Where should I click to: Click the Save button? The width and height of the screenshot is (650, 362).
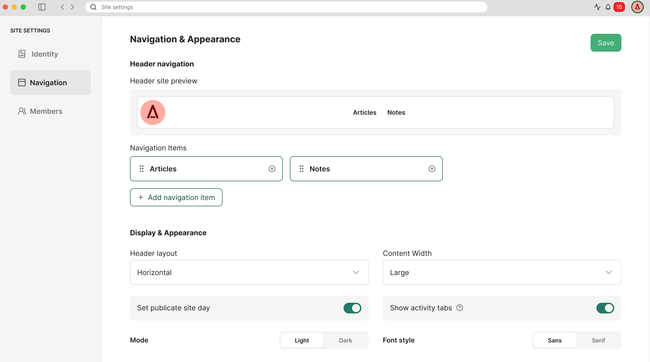(x=606, y=43)
